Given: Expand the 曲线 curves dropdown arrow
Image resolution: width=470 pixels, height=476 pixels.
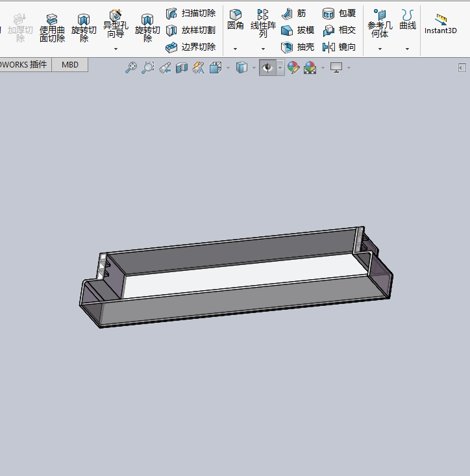Looking at the screenshot, I should pos(407,49).
